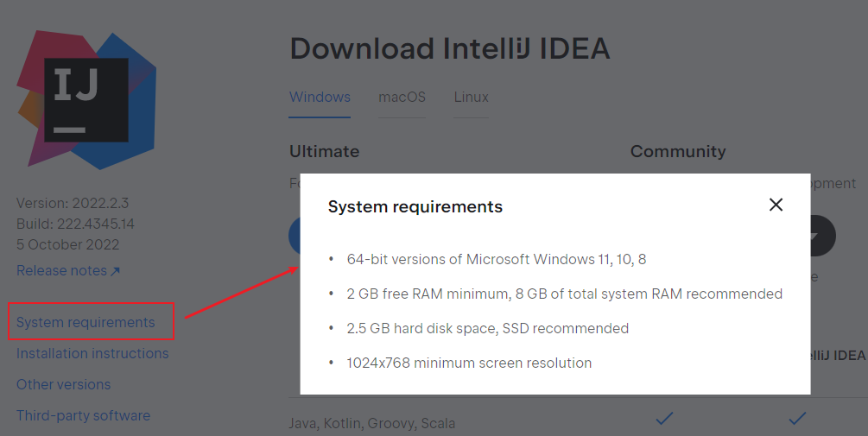Click the Ultimate edition heading
The width and height of the screenshot is (868, 436).
click(x=324, y=151)
